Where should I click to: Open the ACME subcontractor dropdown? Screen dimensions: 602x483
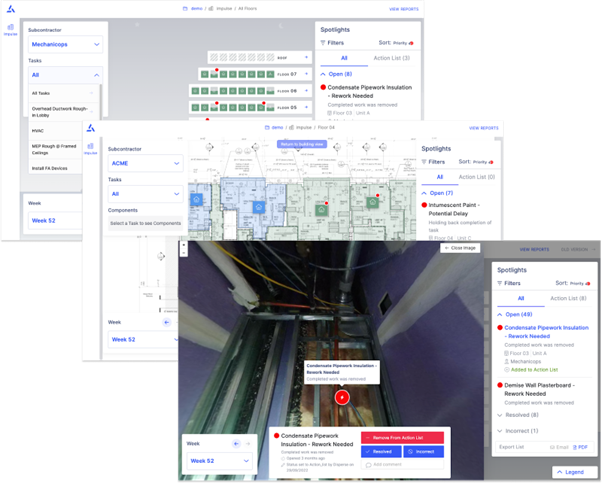point(146,163)
